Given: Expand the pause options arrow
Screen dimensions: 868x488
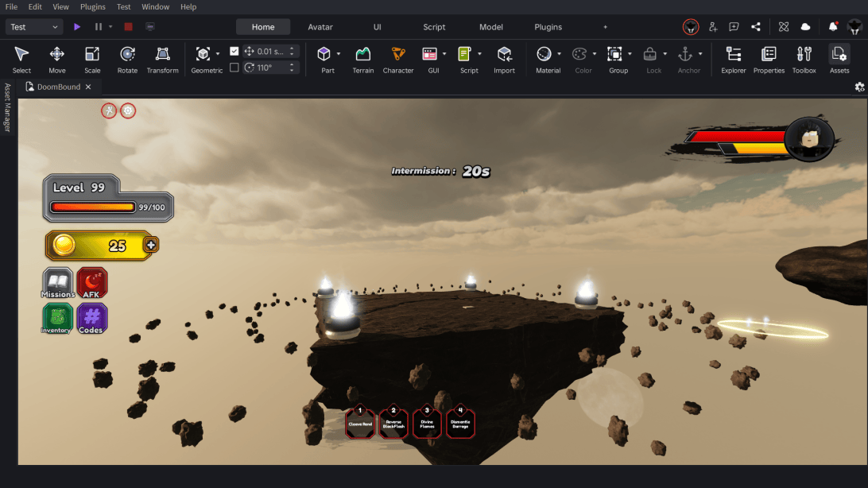Looking at the screenshot, I should click(x=110, y=26).
